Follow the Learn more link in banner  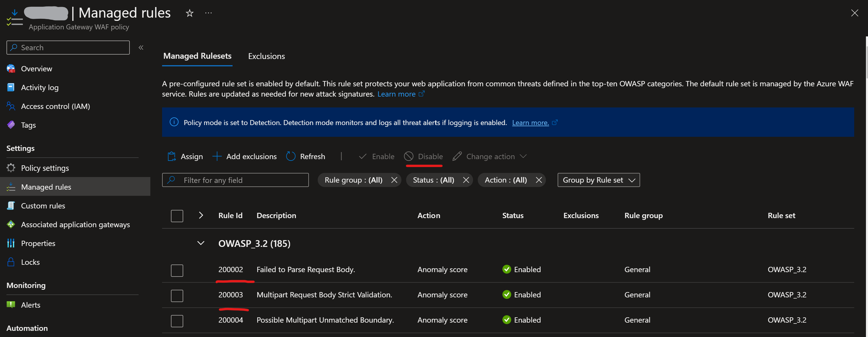[530, 123]
